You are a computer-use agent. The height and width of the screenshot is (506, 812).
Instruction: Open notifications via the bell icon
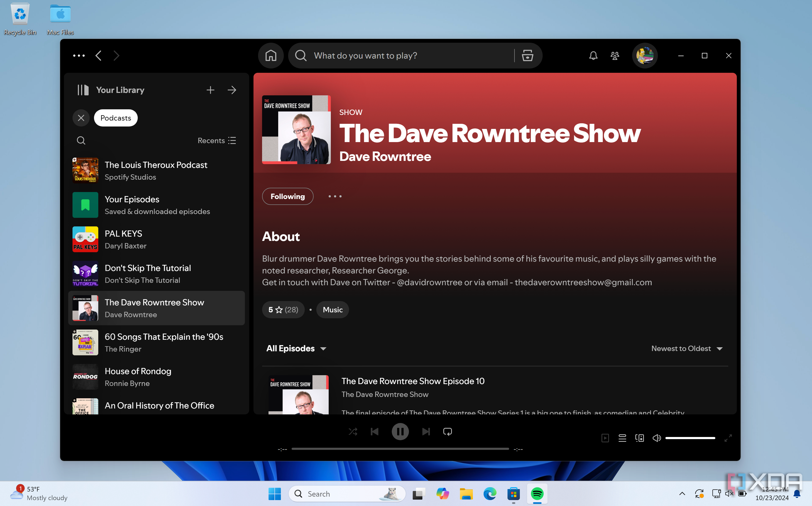[593, 55]
